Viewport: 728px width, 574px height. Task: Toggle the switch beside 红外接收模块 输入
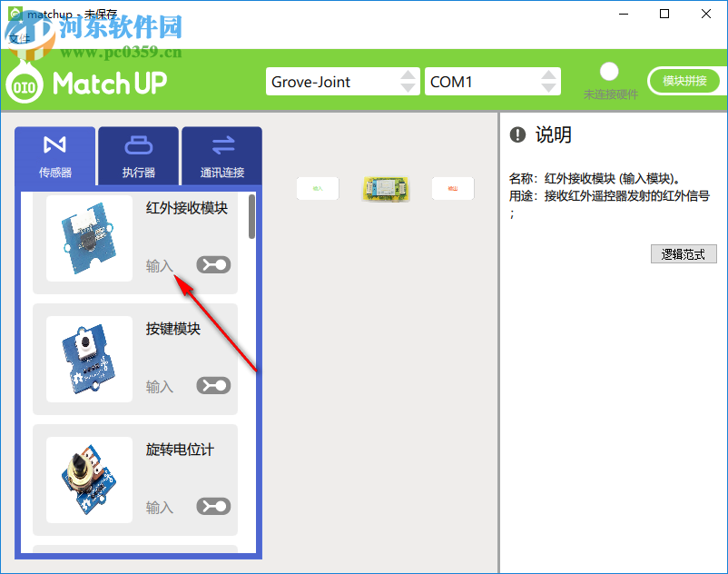[x=212, y=264]
